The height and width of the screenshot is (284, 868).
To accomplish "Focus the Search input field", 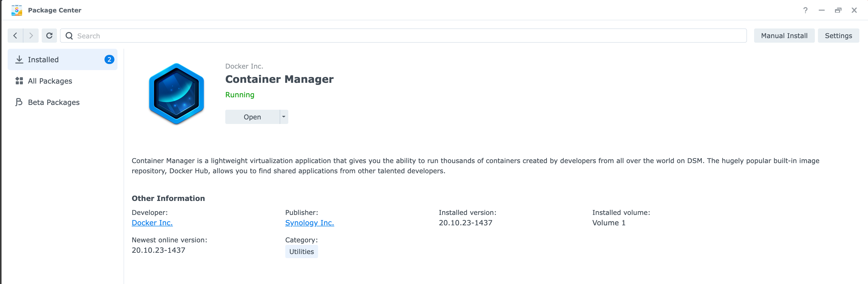I will point(404,36).
